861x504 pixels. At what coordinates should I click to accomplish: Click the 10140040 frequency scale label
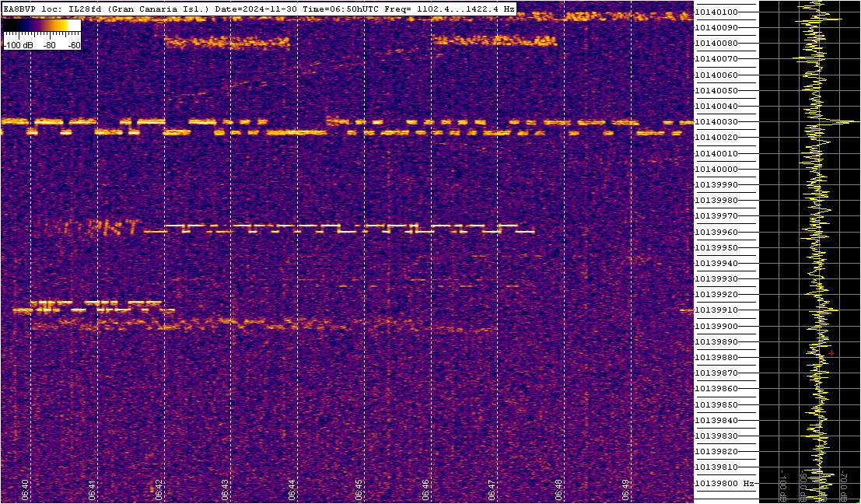716,106
